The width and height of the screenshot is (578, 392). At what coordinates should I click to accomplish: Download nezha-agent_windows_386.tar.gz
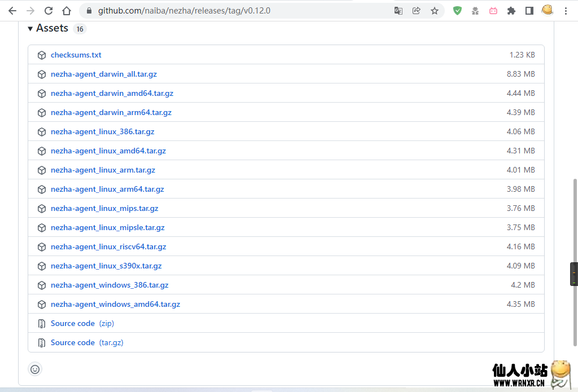(x=110, y=285)
